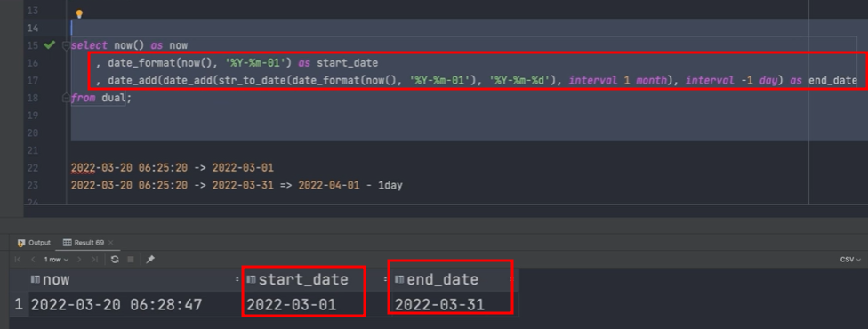
Task: Click 'interval 1 month' in line 17
Action: pyautogui.click(x=618, y=80)
